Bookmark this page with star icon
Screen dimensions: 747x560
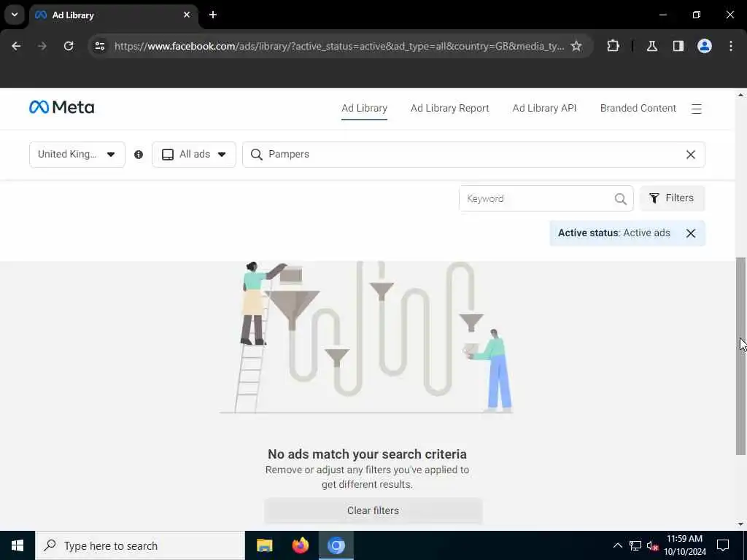(576, 46)
